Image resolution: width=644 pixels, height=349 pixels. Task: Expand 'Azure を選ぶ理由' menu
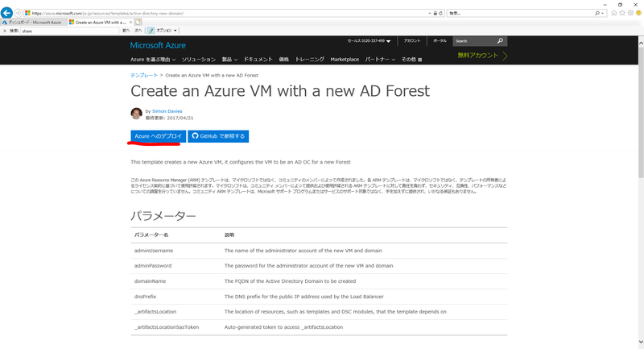153,60
